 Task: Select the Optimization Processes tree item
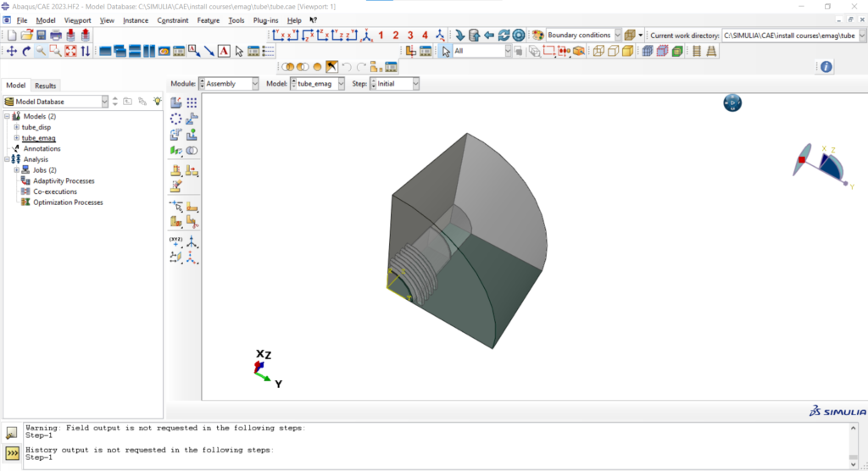tap(68, 202)
